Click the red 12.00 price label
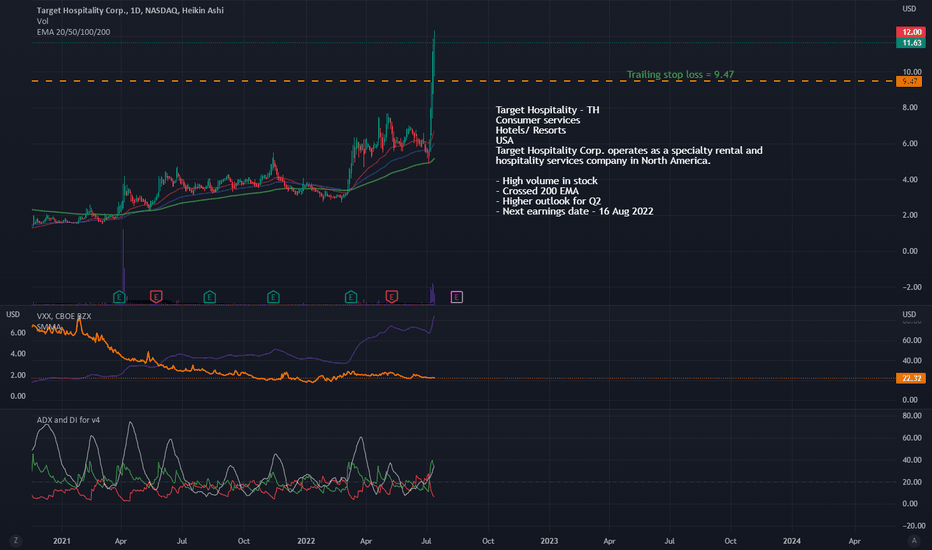This screenshot has height=550, width=932. pos(911,32)
